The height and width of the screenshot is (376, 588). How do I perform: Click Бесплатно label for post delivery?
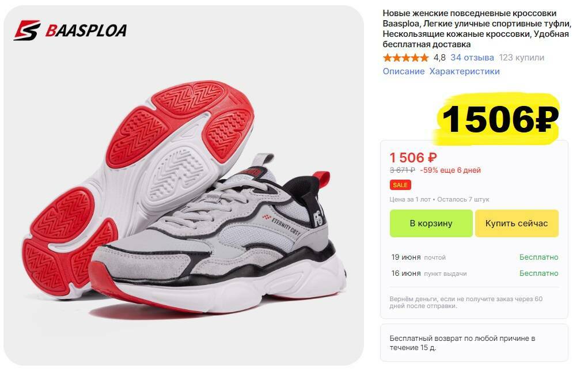click(x=538, y=257)
